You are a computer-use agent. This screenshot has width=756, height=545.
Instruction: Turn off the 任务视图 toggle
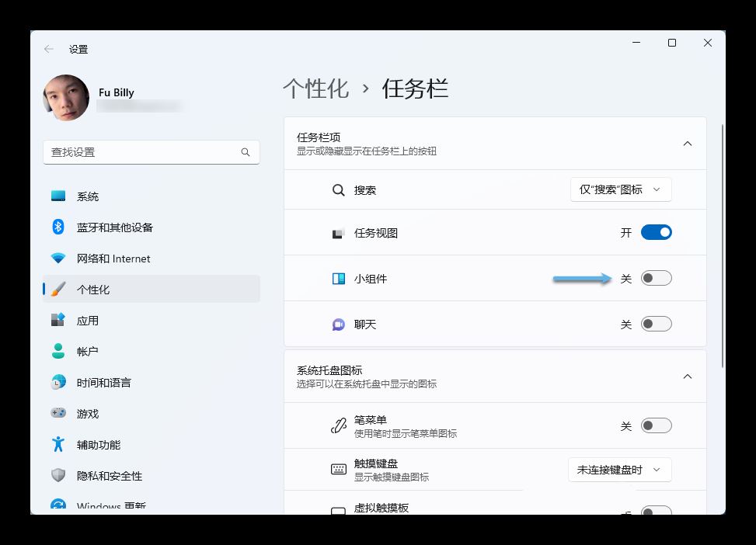(656, 232)
